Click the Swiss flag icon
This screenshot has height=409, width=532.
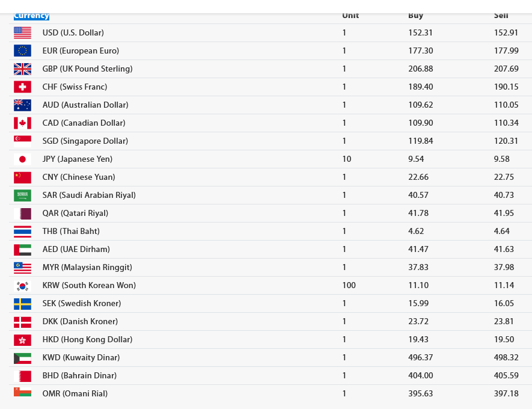[22, 87]
